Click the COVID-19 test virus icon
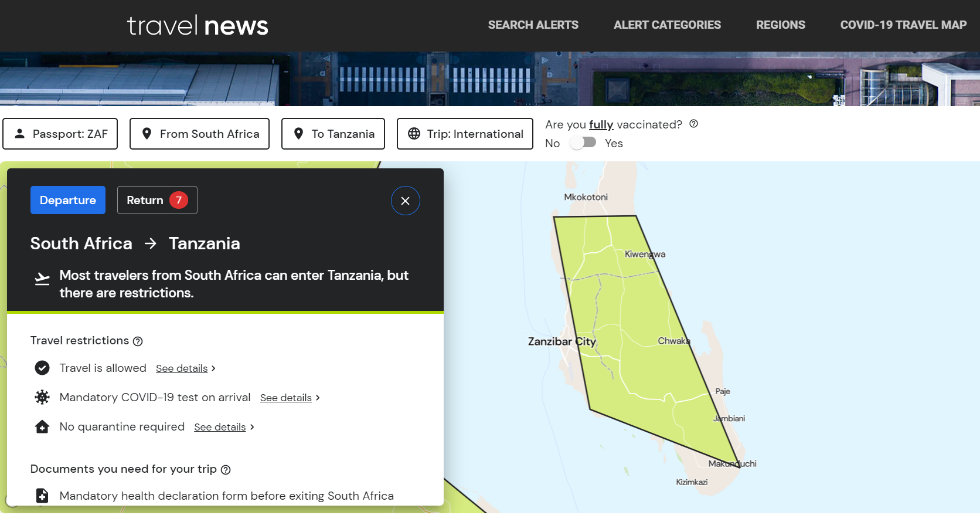This screenshot has height=515, width=980. (42, 397)
